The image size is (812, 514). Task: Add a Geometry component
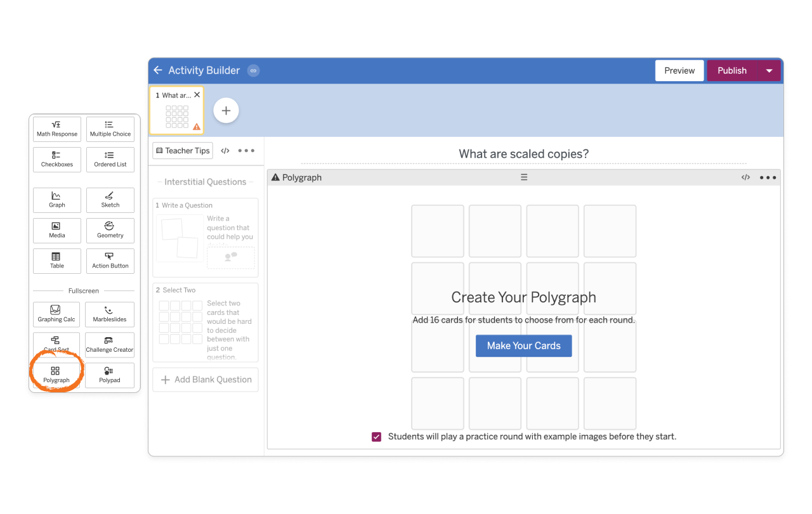(110, 231)
